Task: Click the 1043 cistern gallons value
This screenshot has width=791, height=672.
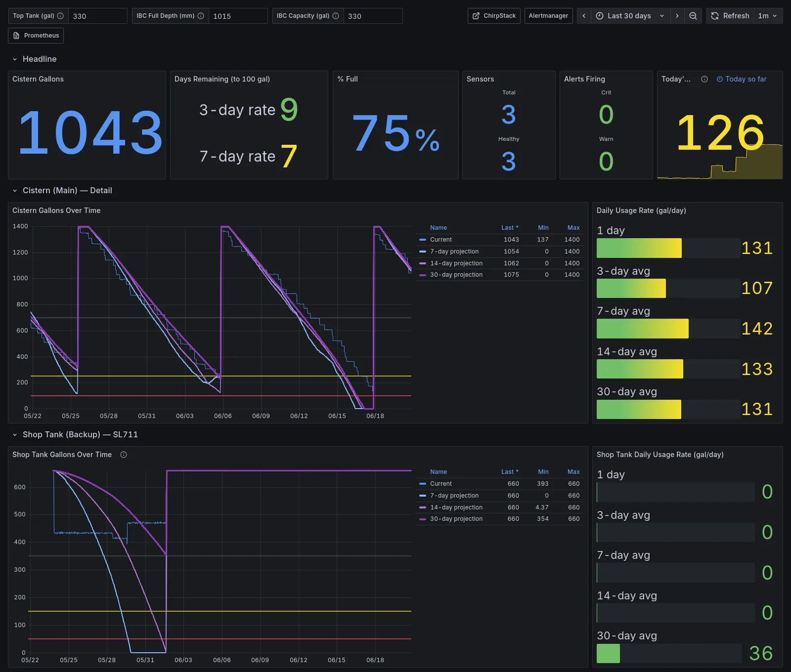Action: (90, 132)
